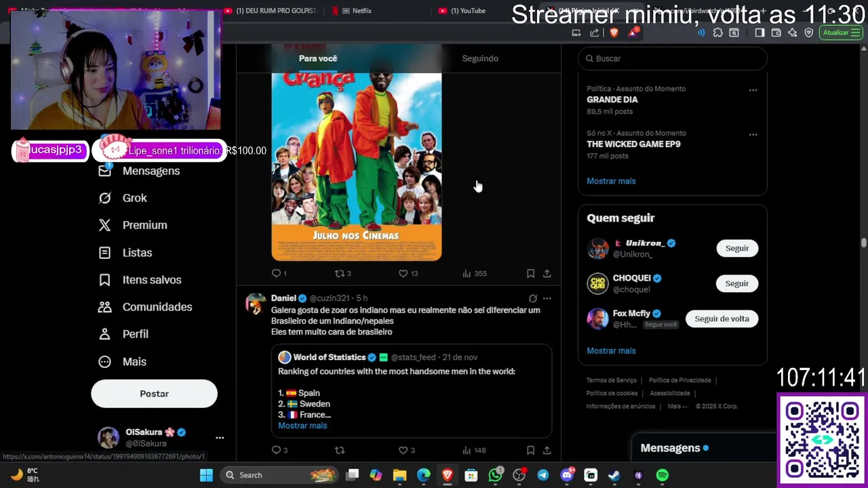The height and width of the screenshot is (488, 868).
Task: Open the Mais menu in sidebar
Action: click(122, 362)
